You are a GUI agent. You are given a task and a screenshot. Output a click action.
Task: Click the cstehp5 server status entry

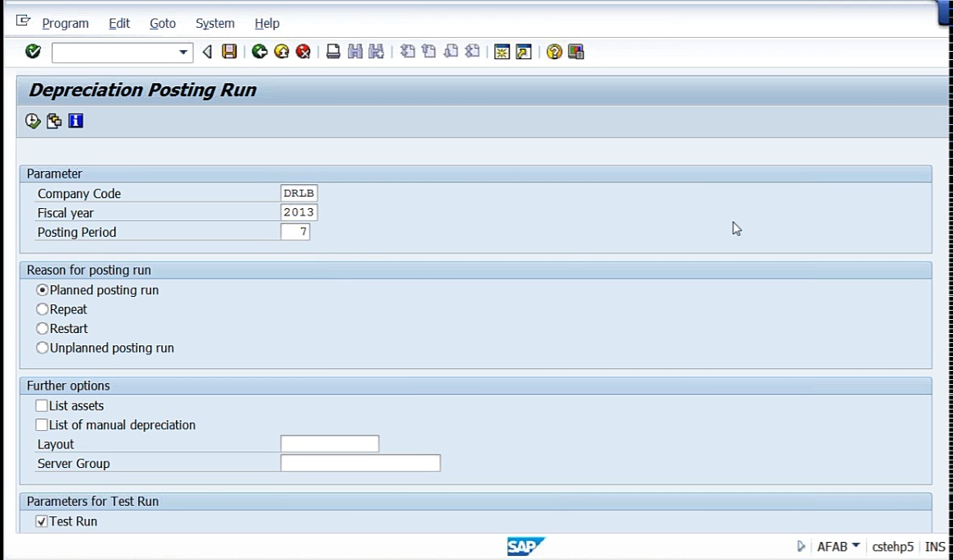[x=893, y=547]
